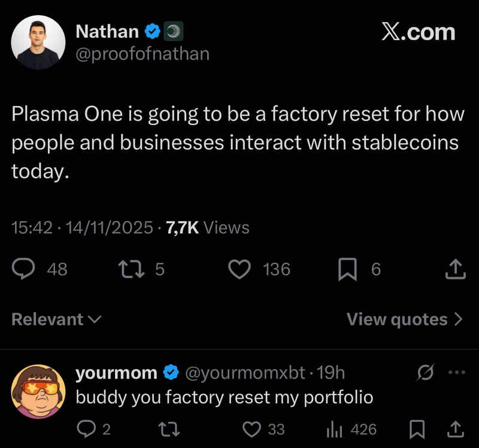479x448 pixels.
Task: Click the @proofofnathan handle
Action: coord(143,54)
